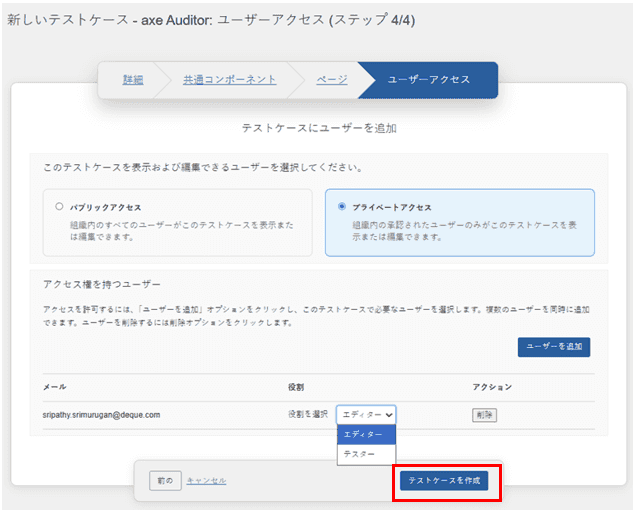Screen dimensions: 633x511
Task: Click the active ユーザーアクセス step
Action: [428, 80]
